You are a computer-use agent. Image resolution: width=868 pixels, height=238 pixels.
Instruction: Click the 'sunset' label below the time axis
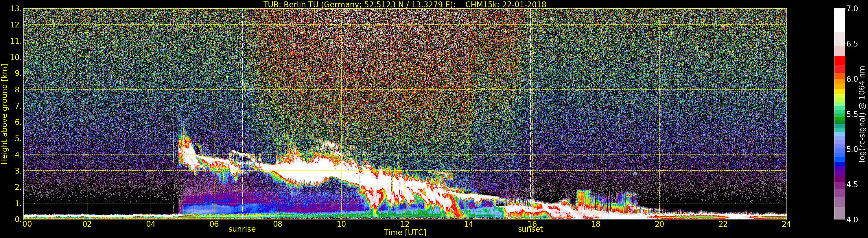tap(530, 229)
